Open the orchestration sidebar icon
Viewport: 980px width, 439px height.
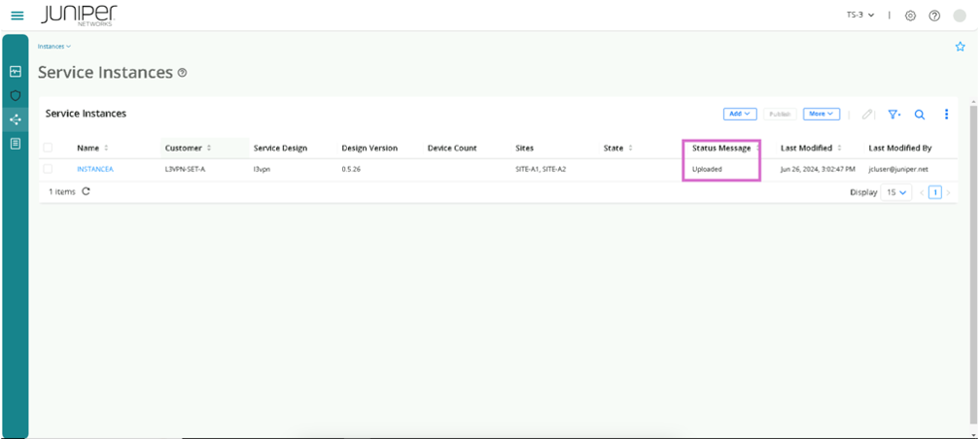16,119
